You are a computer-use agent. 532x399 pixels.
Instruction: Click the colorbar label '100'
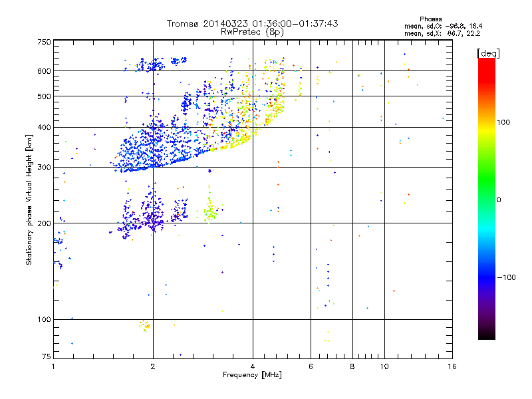pyautogui.click(x=503, y=122)
